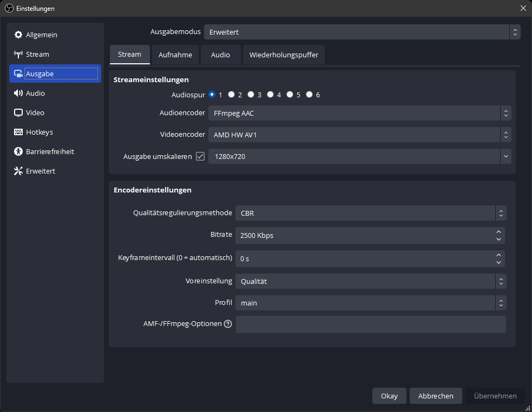The image size is (532, 412).
Task: Switch to the Stream output tab
Action: tap(129, 55)
